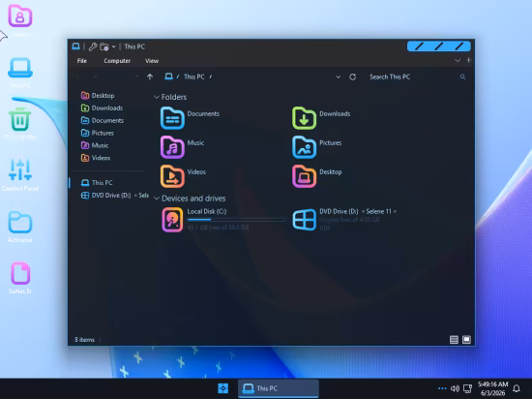Click the help icon beside ribbon chevron
The width and height of the screenshot is (532, 399).
pyautogui.click(x=469, y=60)
